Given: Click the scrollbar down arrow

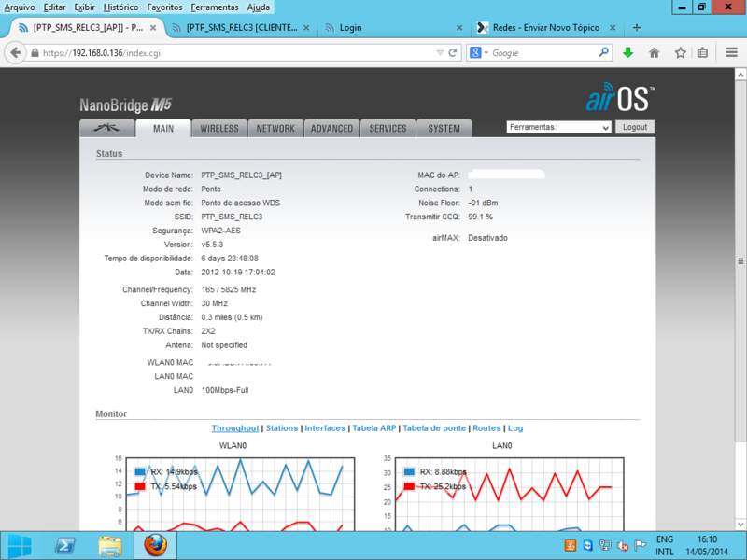Looking at the screenshot, I should coord(740,525).
